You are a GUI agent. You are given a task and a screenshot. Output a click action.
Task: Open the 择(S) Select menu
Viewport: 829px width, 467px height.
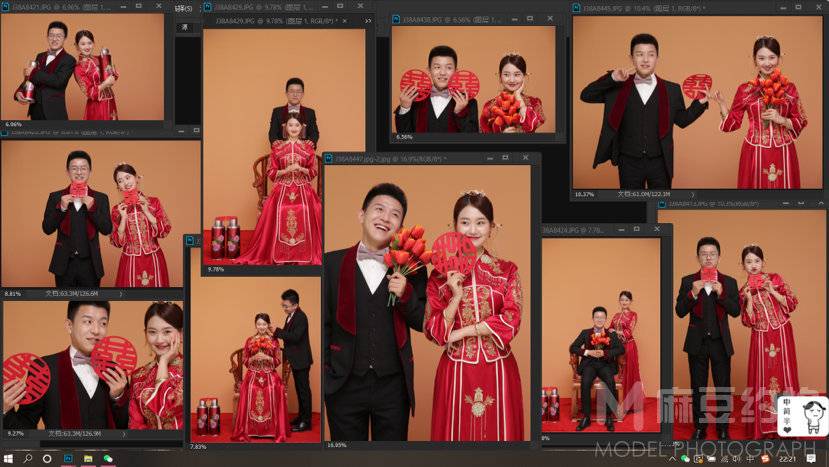(x=183, y=8)
